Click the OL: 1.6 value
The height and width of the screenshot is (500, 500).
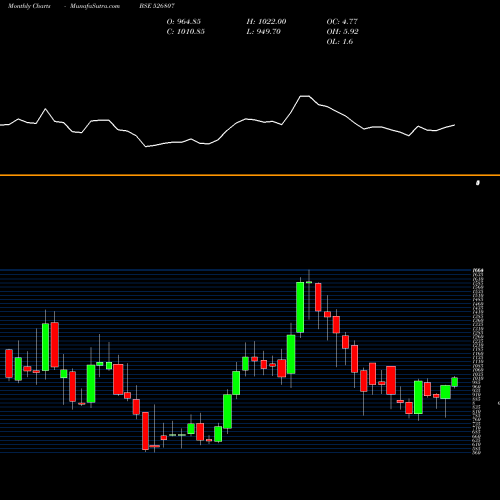click(x=340, y=42)
